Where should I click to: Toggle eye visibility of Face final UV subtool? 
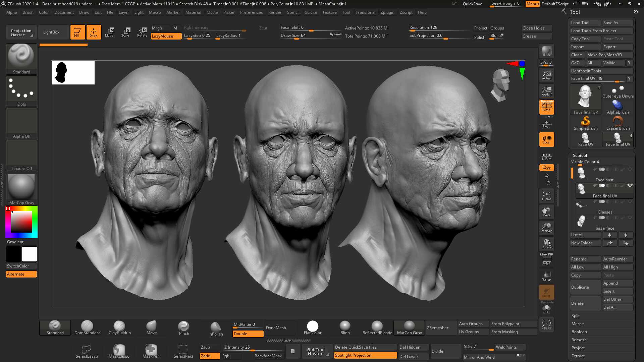pyautogui.click(x=630, y=185)
